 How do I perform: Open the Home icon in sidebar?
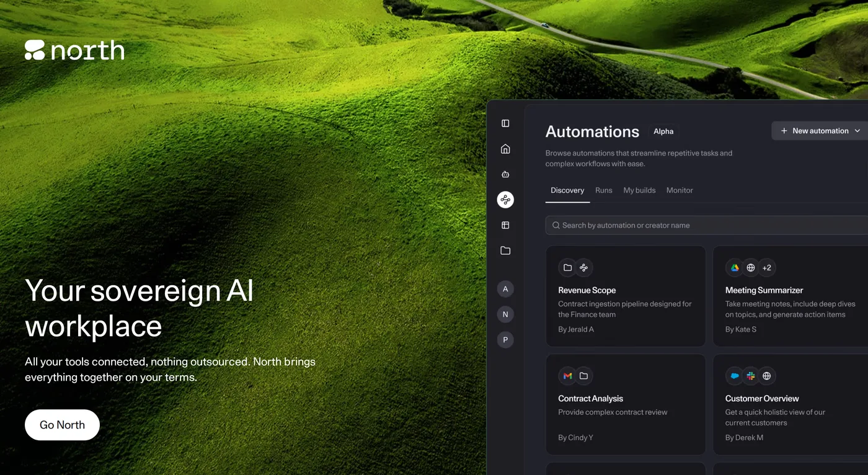505,149
